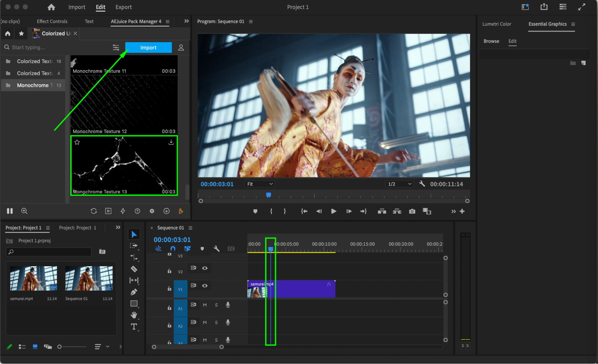
Task: Click the Add Marker icon in Program monitor
Action: coord(255,211)
